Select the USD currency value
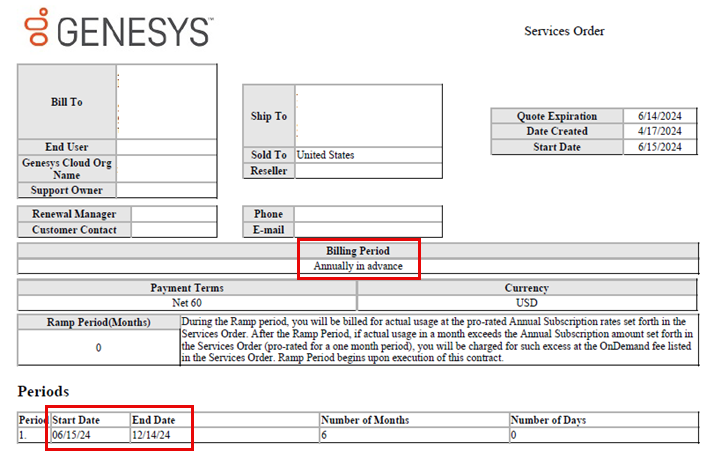The image size is (721, 451). (526, 301)
